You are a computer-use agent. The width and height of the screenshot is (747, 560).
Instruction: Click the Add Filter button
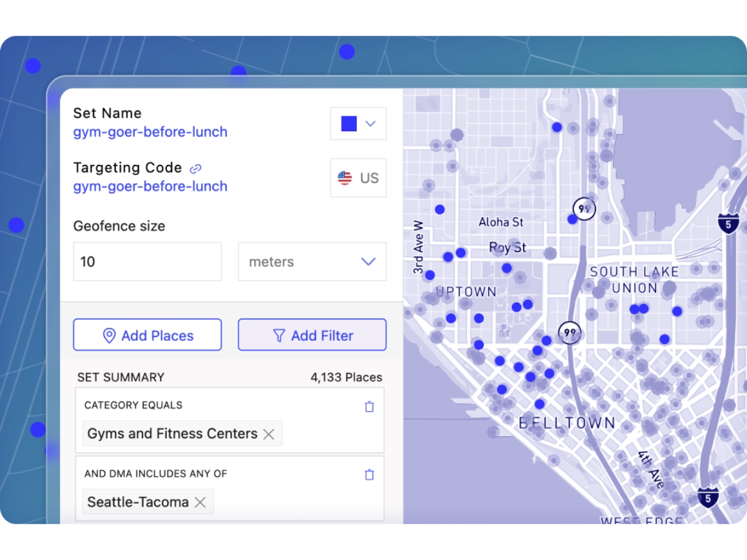coord(312,335)
